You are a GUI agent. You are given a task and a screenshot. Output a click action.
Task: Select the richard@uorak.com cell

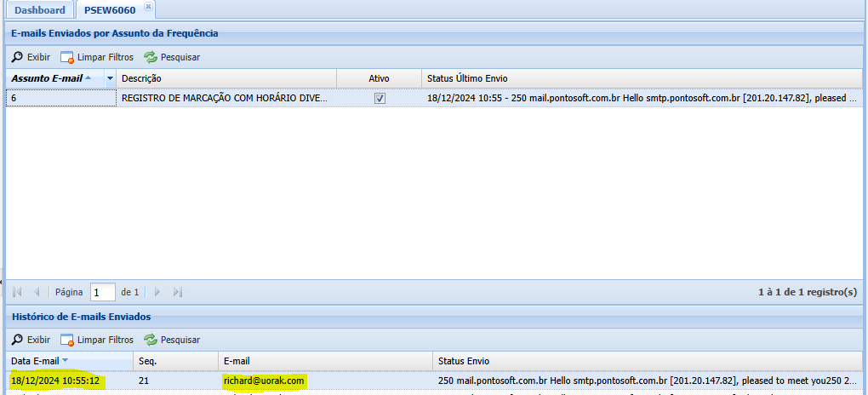pyautogui.click(x=325, y=381)
